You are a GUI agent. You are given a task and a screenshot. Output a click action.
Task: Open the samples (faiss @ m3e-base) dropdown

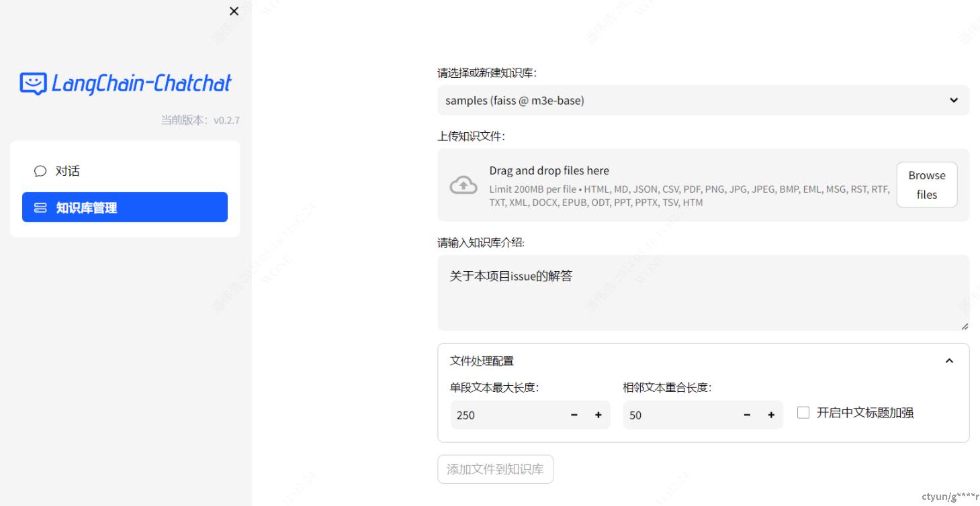[x=703, y=101]
